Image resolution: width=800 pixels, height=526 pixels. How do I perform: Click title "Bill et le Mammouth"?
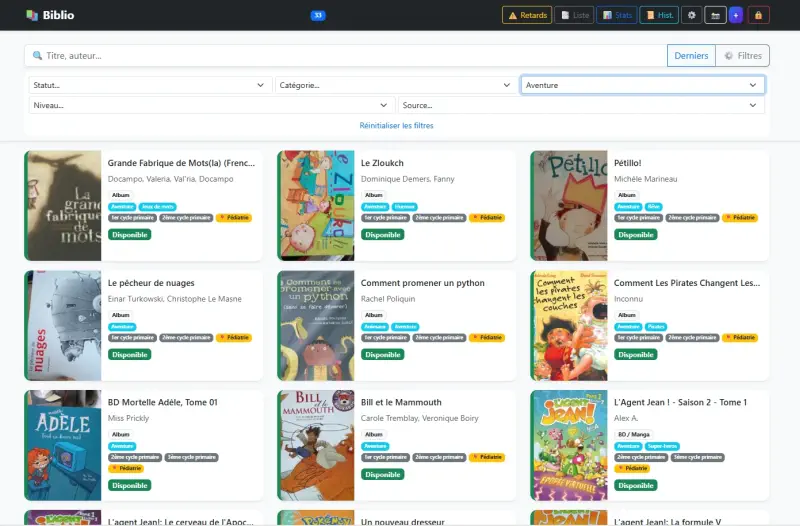pyautogui.click(x=401, y=403)
